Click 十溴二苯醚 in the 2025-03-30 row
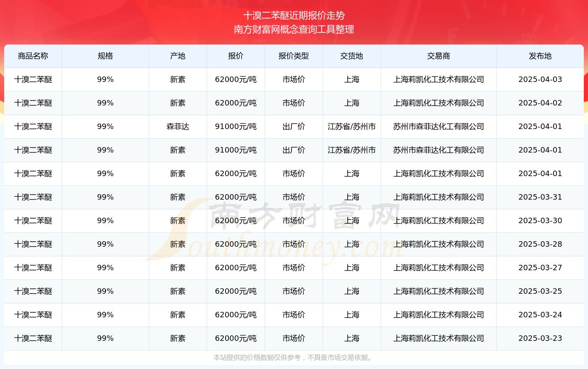Viewport: 588px width, 369px height. pos(33,221)
